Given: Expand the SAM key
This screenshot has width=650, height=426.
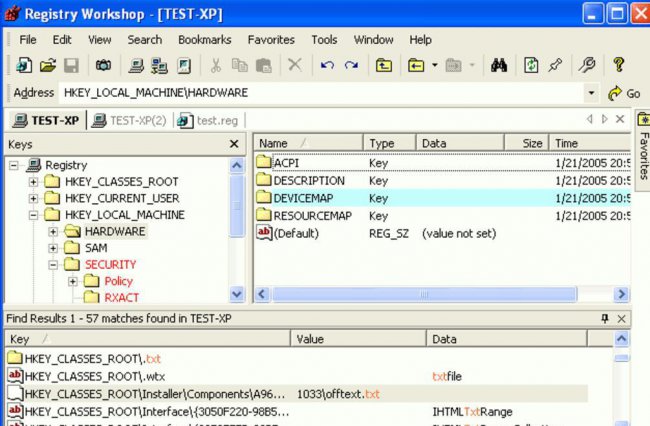Looking at the screenshot, I should (53, 248).
